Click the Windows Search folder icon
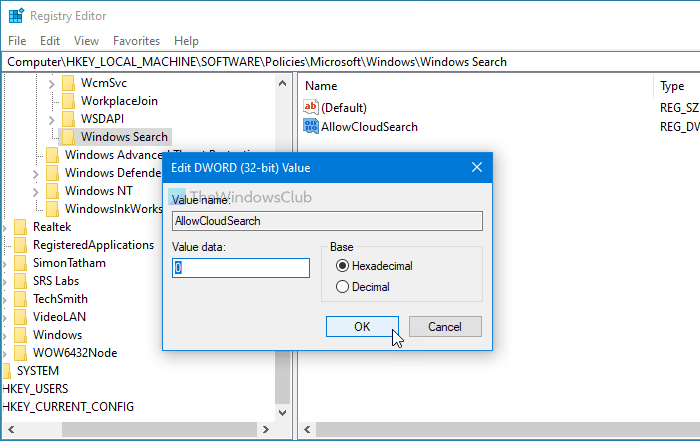This screenshot has width=700, height=441. coord(68,137)
